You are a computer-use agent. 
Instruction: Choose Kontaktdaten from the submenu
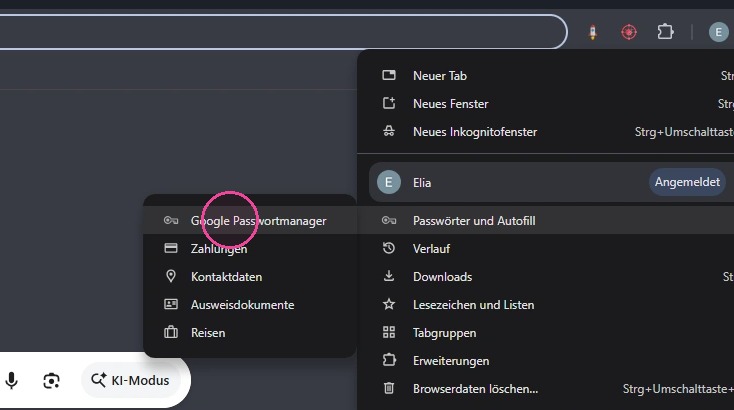coord(250,277)
